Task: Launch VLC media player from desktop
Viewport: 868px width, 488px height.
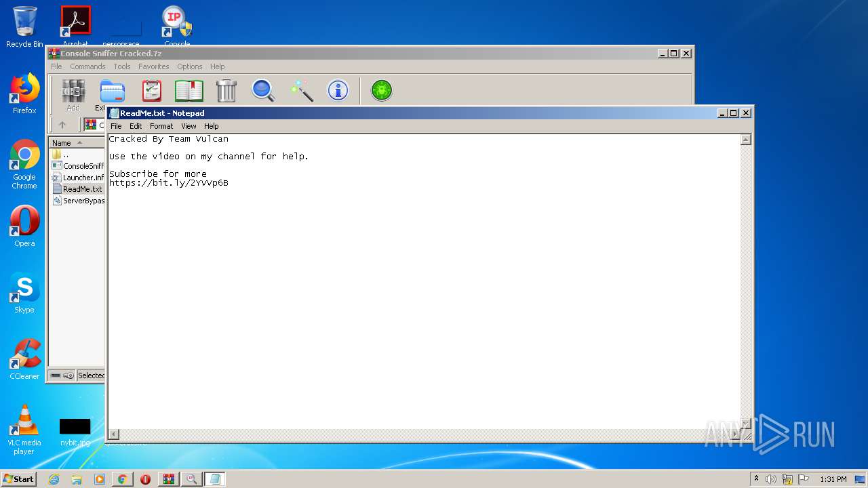Action: (24, 430)
